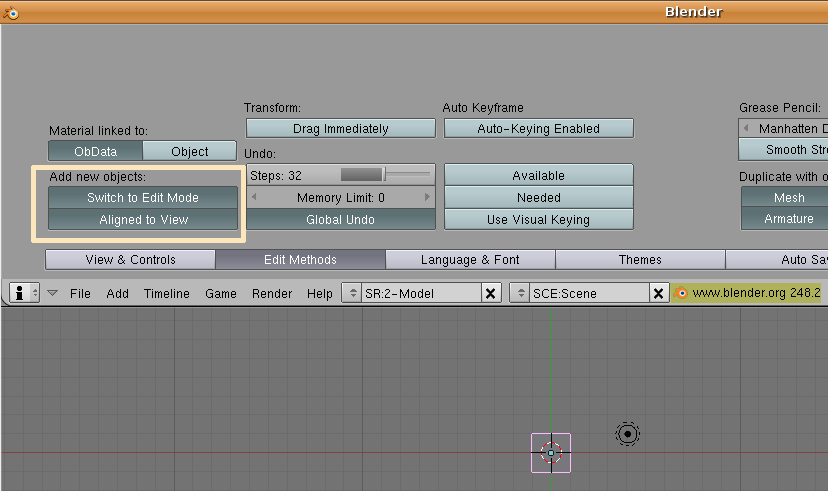The height and width of the screenshot is (491, 828).
Task: Open the Help menu
Action: 320,293
